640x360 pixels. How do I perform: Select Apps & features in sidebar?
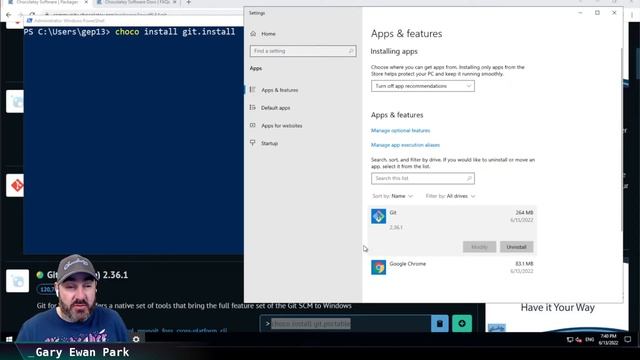click(280, 90)
